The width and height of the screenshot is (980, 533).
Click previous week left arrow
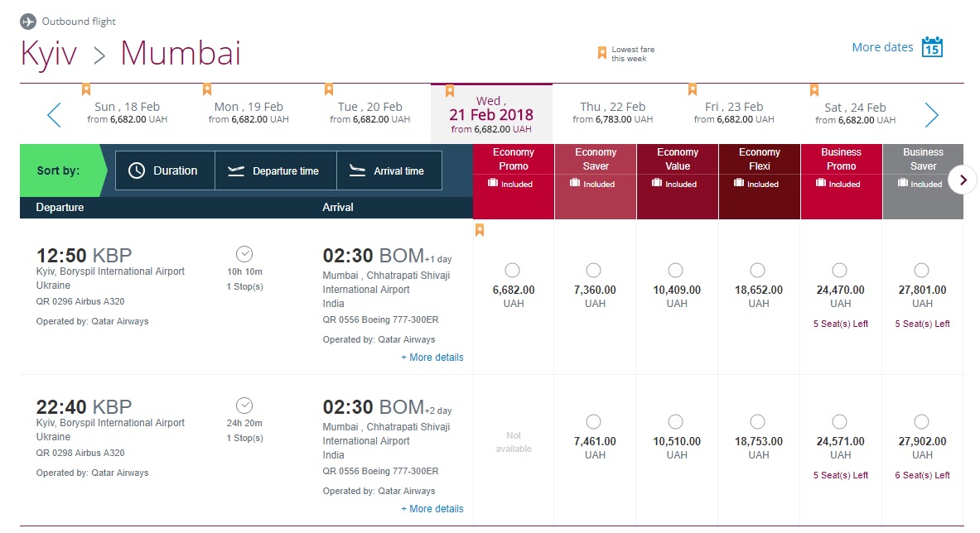pos(55,114)
